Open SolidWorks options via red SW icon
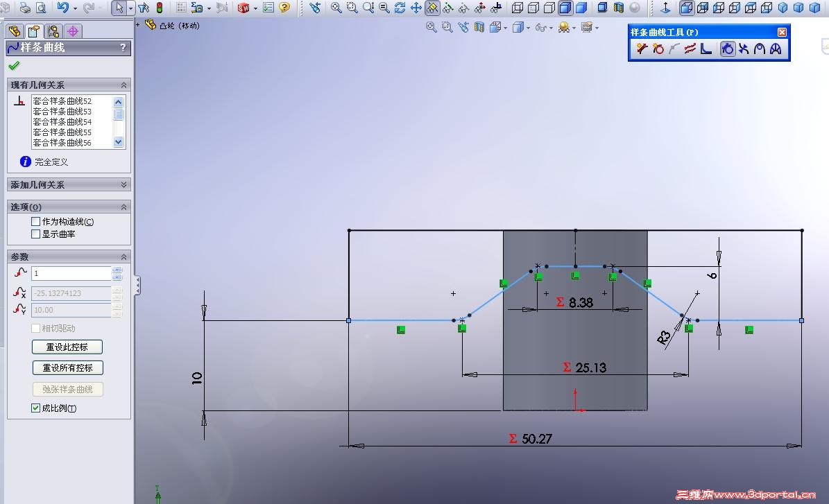Image resolution: width=829 pixels, height=504 pixels. [243, 8]
